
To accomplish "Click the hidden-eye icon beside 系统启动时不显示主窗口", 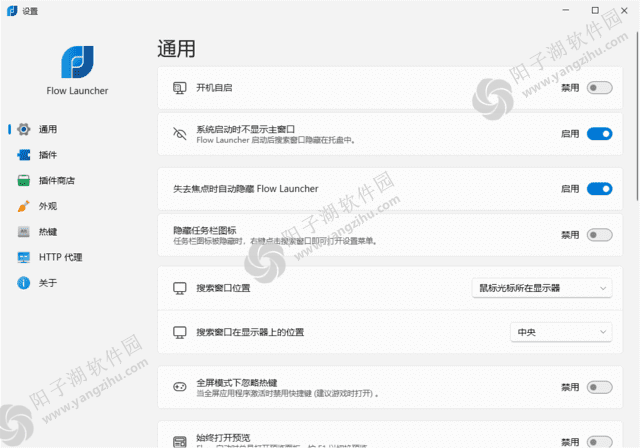I will [x=180, y=134].
